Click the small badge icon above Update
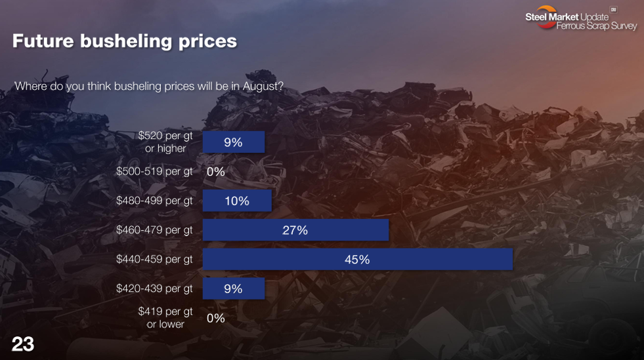 [x=613, y=9]
